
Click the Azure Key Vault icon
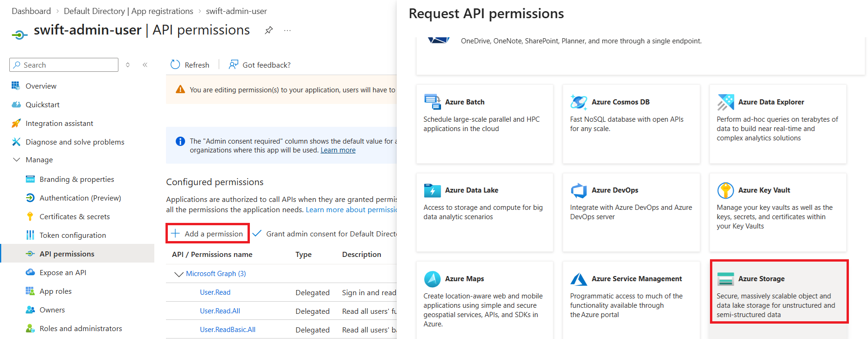pos(726,190)
